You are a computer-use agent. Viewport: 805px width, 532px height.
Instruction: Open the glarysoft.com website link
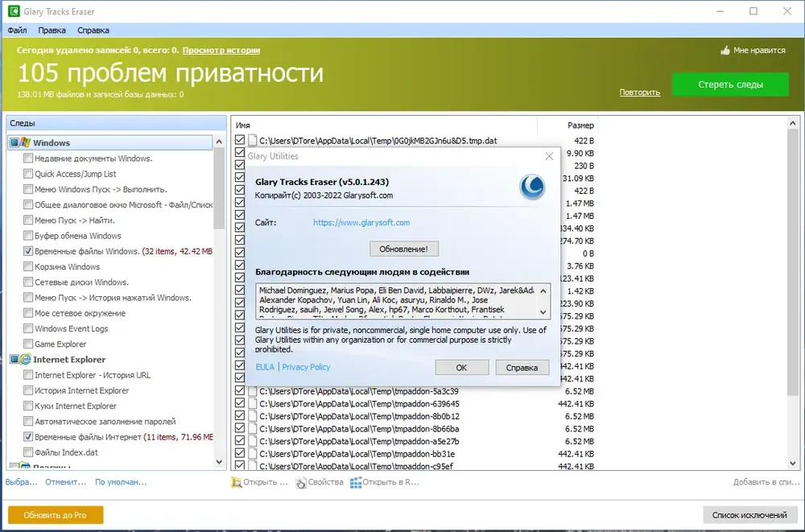click(361, 223)
